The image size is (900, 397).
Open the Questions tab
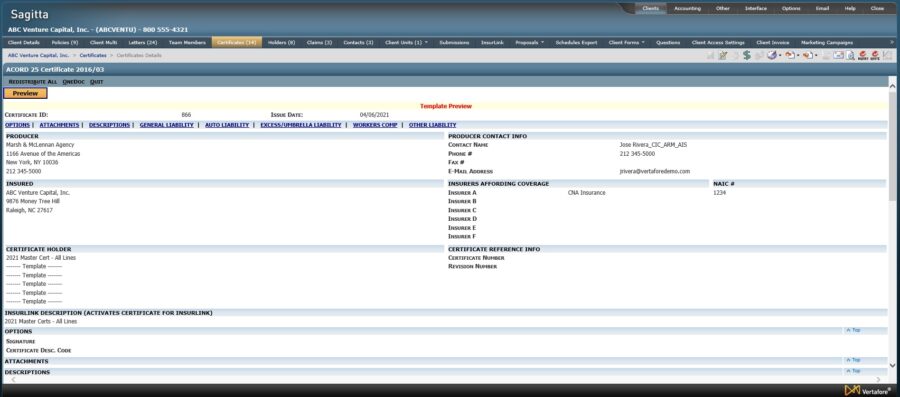coord(668,42)
